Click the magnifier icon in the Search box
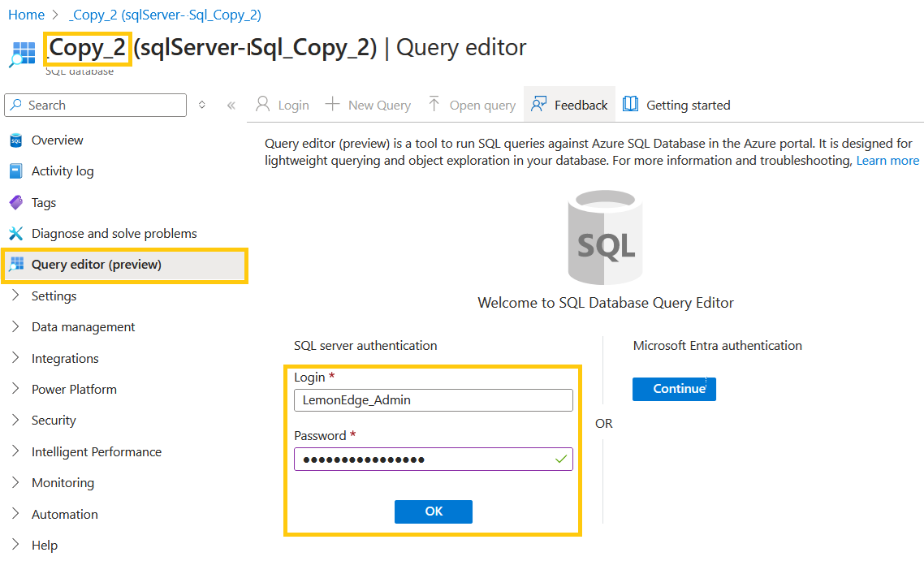 tap(16, 105)
